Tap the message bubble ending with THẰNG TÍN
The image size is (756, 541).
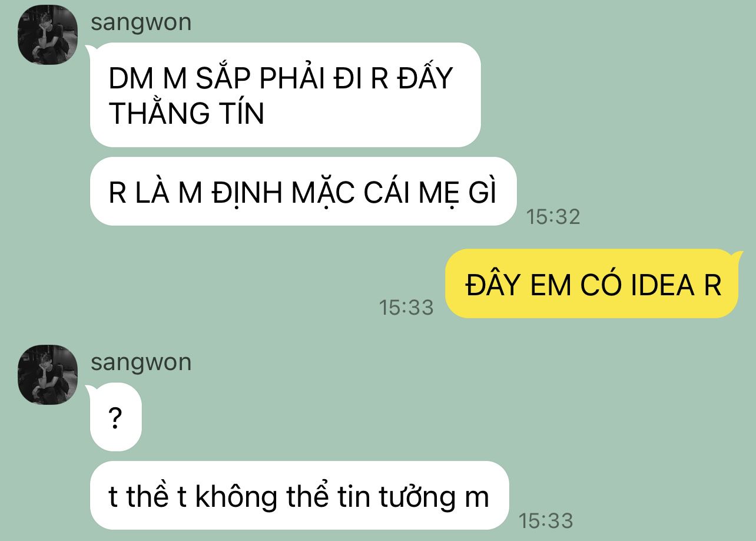(285, 95)
